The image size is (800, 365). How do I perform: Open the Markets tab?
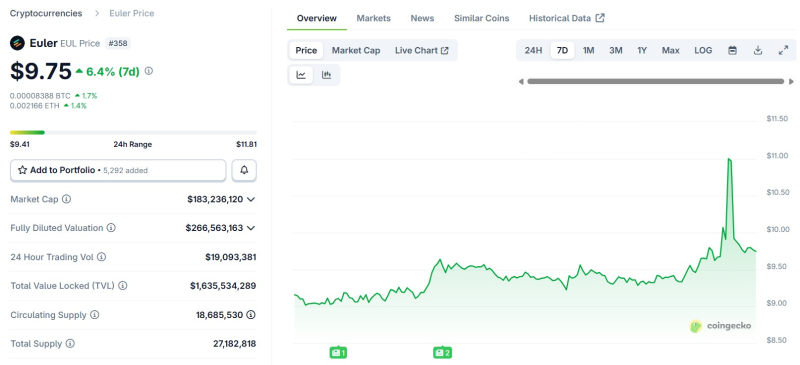373,18
